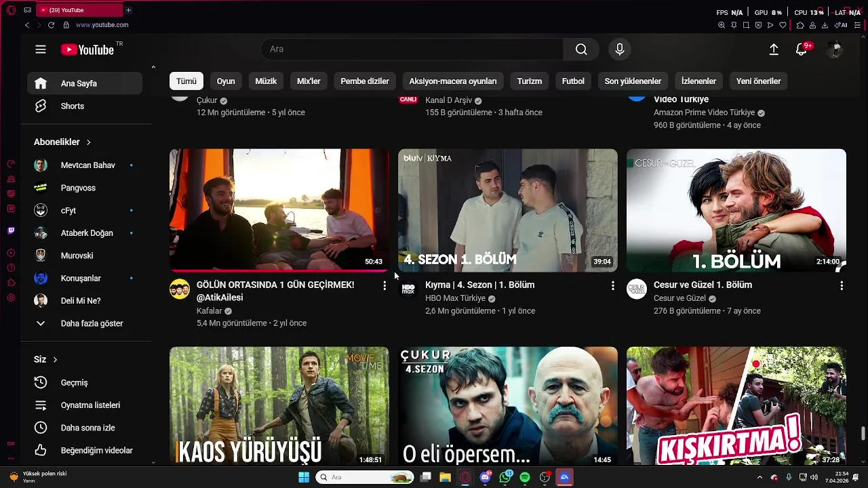Open the browser AI assistant icon
The width and height of the screenshot is (868, 488).
coord(842,25)
